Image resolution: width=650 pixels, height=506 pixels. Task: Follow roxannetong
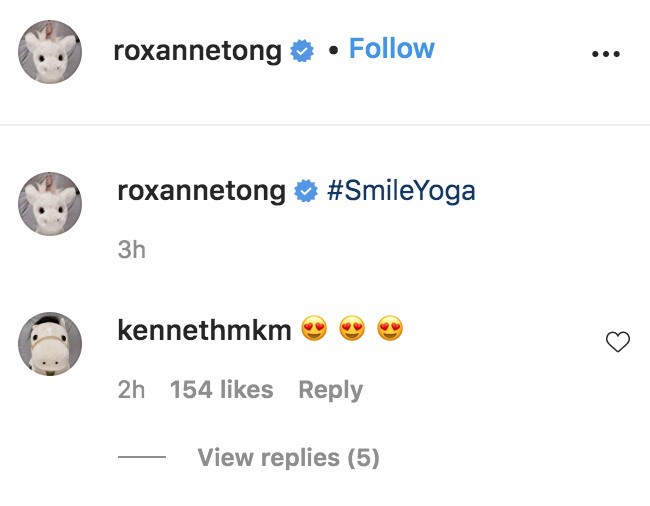coord(391,49)
